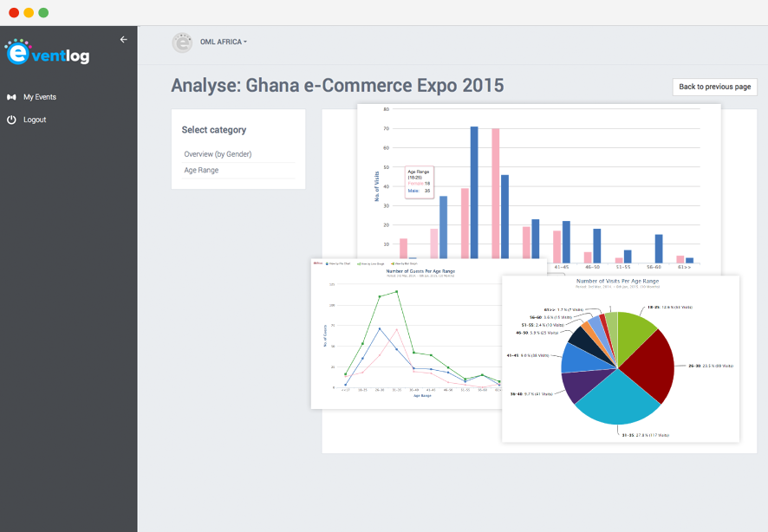Select the Age Range category
The width and height of the screenshot is (768, 532).
[x=201, y=171]
